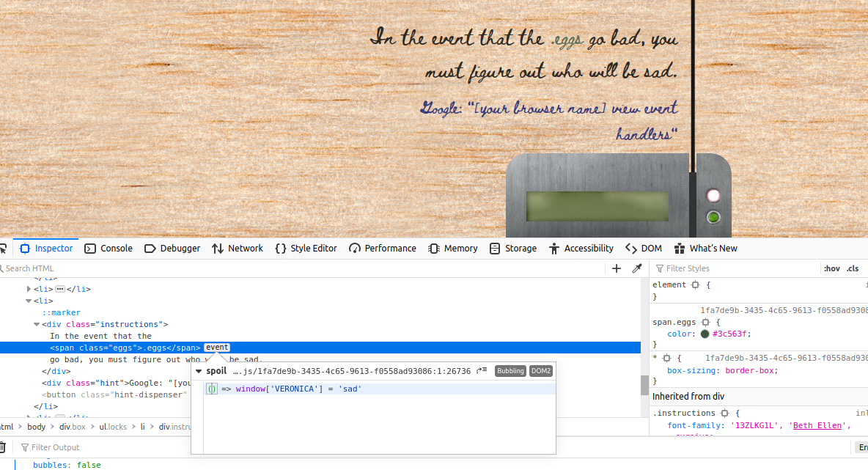Image resolution: width=868 pixels, height=470 pixels.
Task: Click the plus icon to add new node
Action: coord(616,268)
